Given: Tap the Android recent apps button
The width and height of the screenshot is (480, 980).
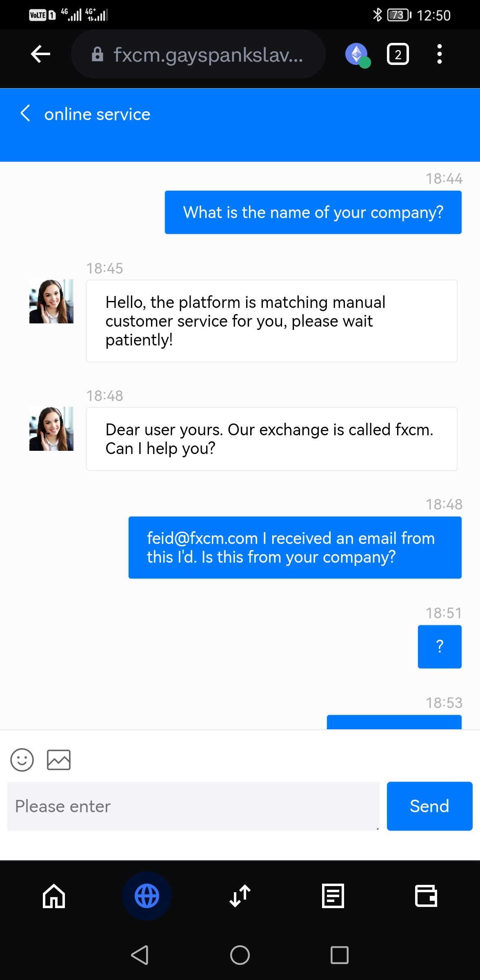Looking at the screenshot, I should (339, 955).
